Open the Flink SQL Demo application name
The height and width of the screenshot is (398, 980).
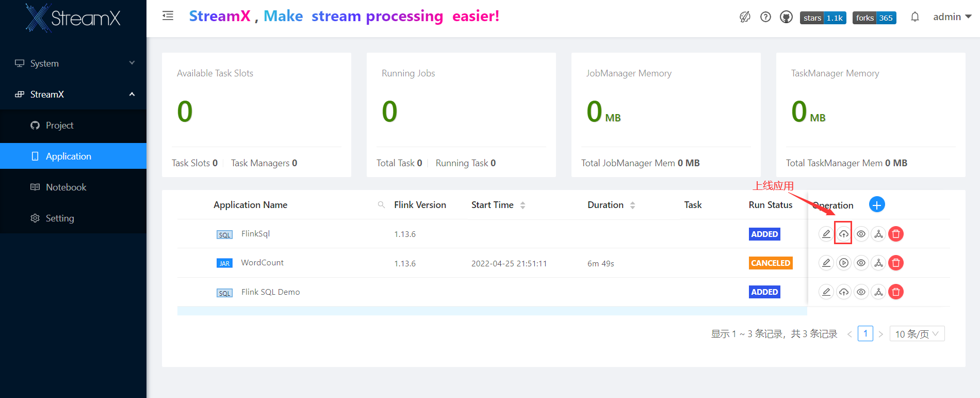(270, 292)
